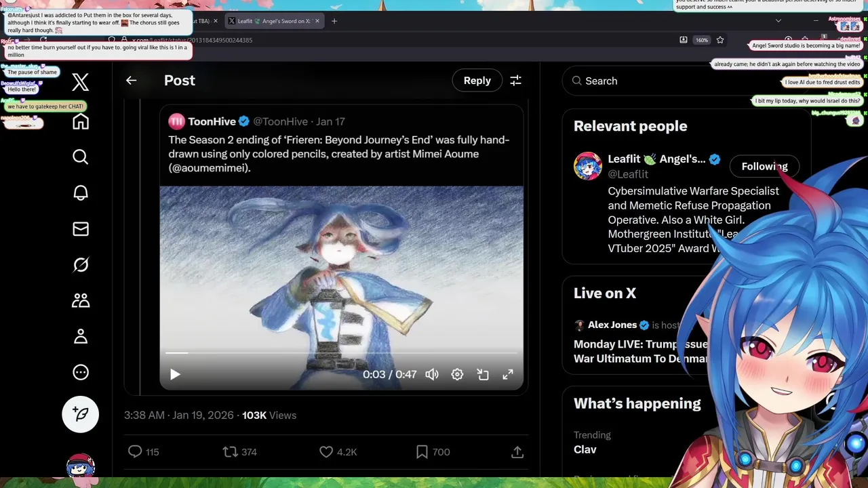This screenshot has width=868, height=488.
Task: Open Grok icon in sidebar
Action: (80, 264)
